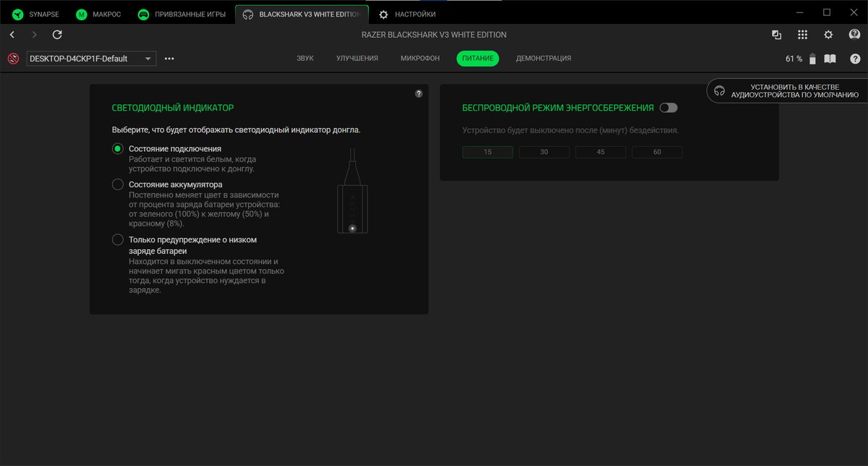Select the Blackshark V3 White Edition tab
868x466 pixels.
[x=302, y=14]
